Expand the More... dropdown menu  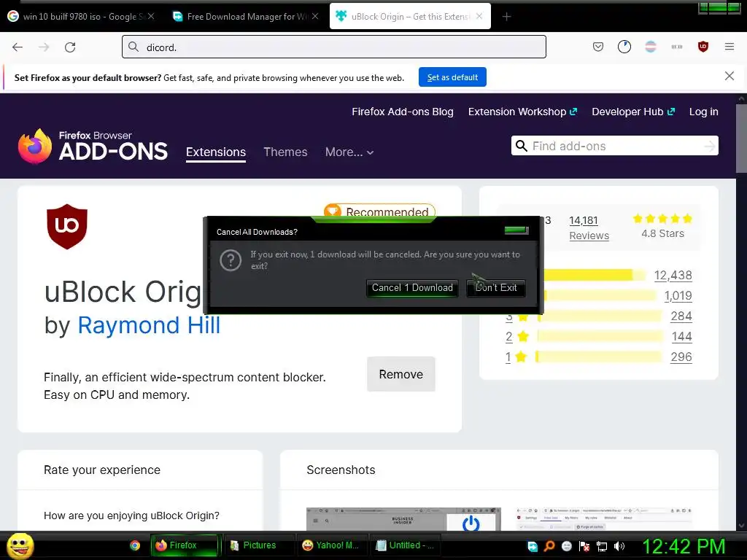tap(349, 152)
